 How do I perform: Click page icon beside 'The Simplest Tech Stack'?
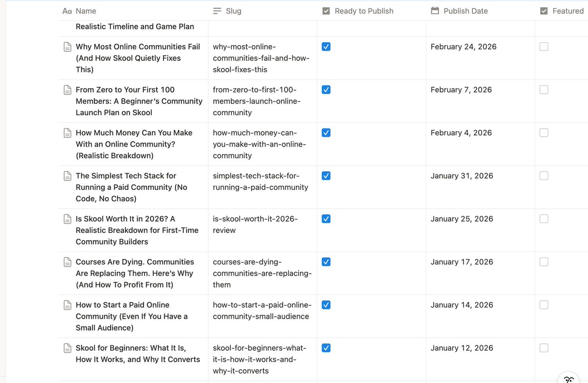[x=68, y=176]
